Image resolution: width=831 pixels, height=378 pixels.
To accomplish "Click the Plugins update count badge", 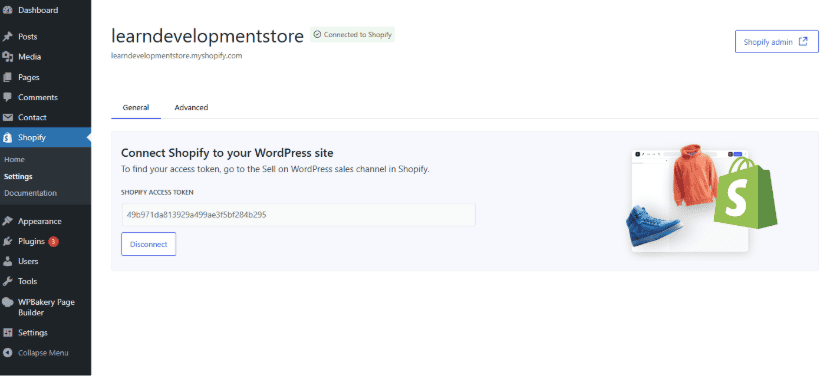I will (x=53, y=241).
